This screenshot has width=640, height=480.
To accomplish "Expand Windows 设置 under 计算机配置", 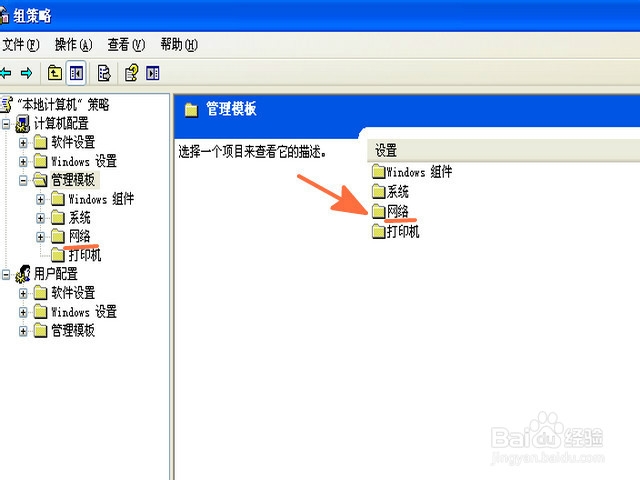I will pyautogui.click(x=23, y=162).
